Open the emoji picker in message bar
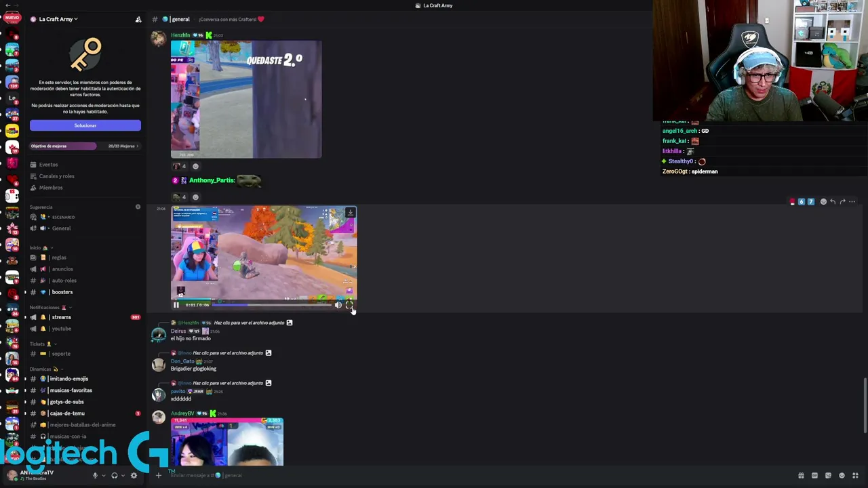The height and width of the screenshot is (488, 868). pos(842,476)
